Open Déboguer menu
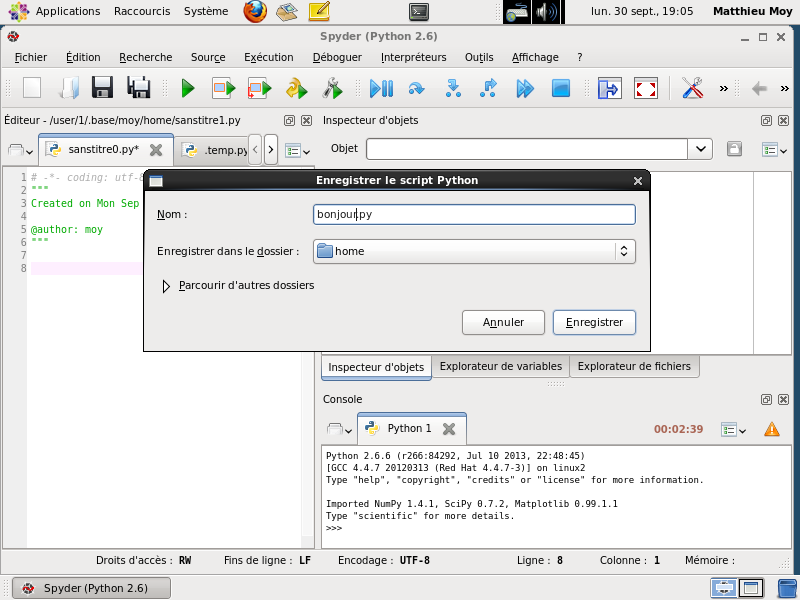This screenshot has width=800, height=600. pos(337,57)
